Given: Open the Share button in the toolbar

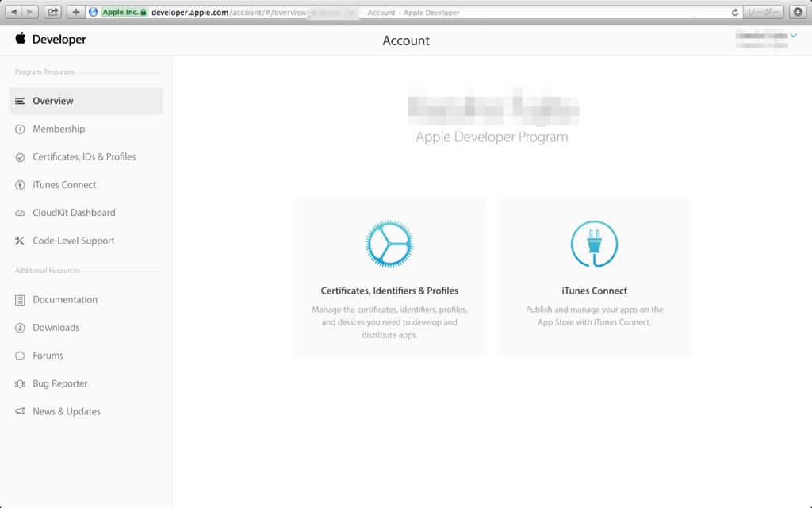Looking at the screenshot, I should coord(53,12).
